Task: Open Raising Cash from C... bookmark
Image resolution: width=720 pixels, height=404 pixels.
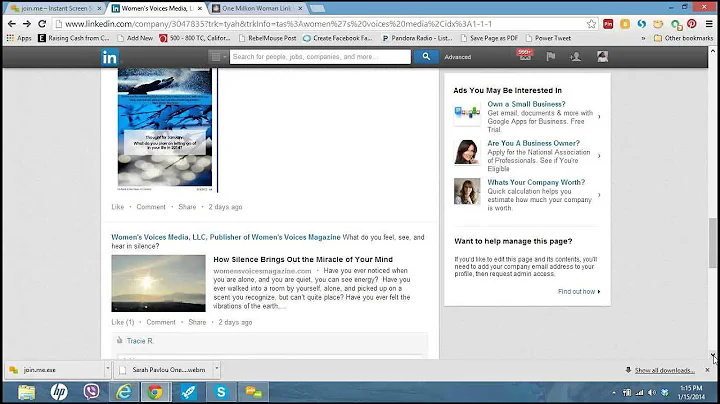Action: pyautogui.click(x=73, y=38)
